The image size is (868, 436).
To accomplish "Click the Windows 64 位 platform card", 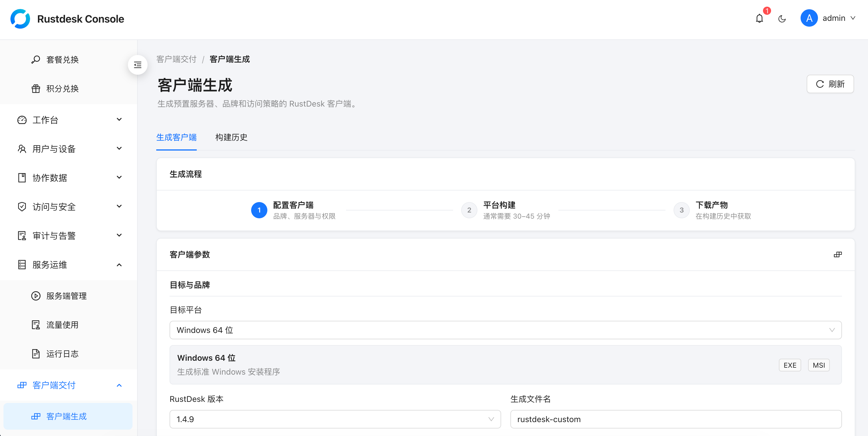I will point(505,365).
